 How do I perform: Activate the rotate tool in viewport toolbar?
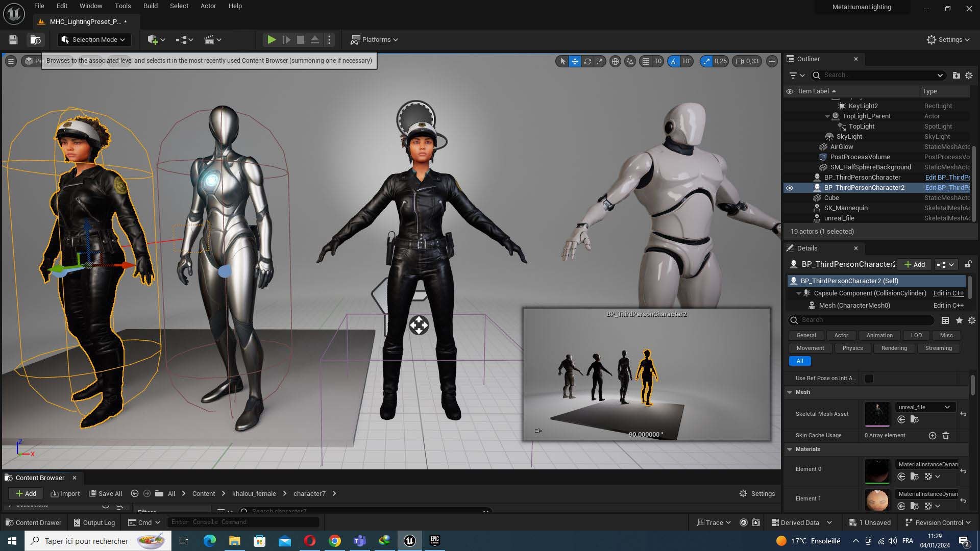pyautogui.click(x=587, y=61)
